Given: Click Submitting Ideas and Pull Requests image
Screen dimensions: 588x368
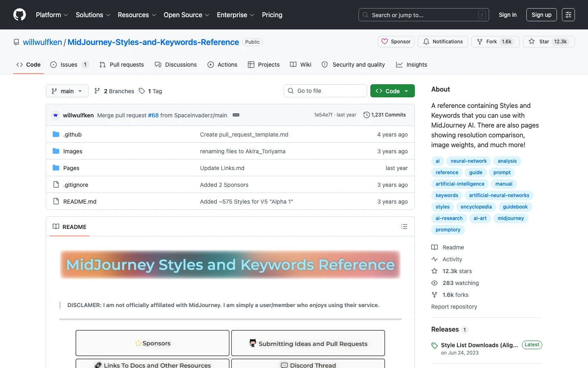Looking at the screenshot, I should (x=308, y=343).
